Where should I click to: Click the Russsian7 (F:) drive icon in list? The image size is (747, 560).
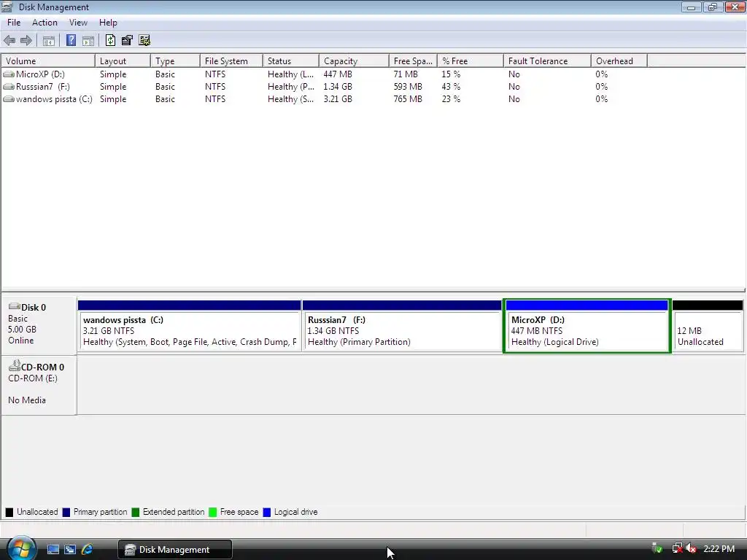(9, 87)
